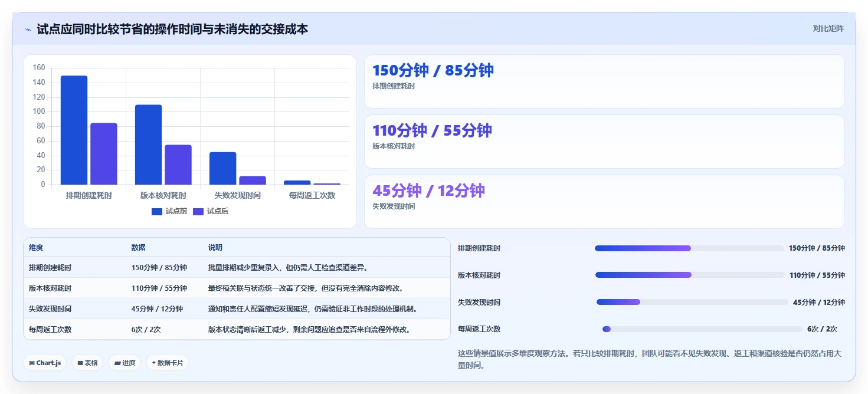Click 版本核对耗时 label beside its progress bar

pos(479,275)
